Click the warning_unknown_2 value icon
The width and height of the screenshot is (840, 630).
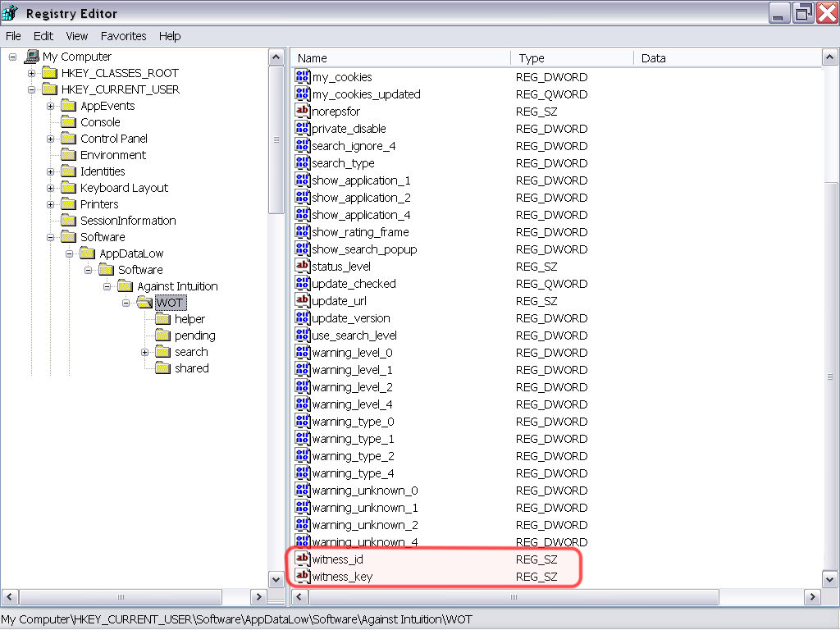pos(302,524)
